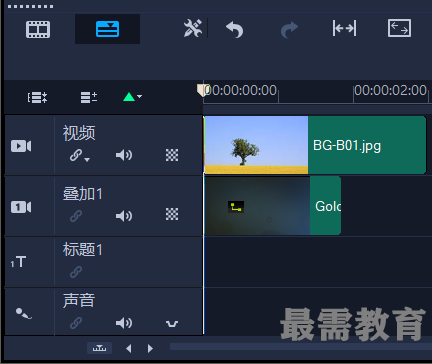Select the 叠加1 track label

(x=83, y=194)
